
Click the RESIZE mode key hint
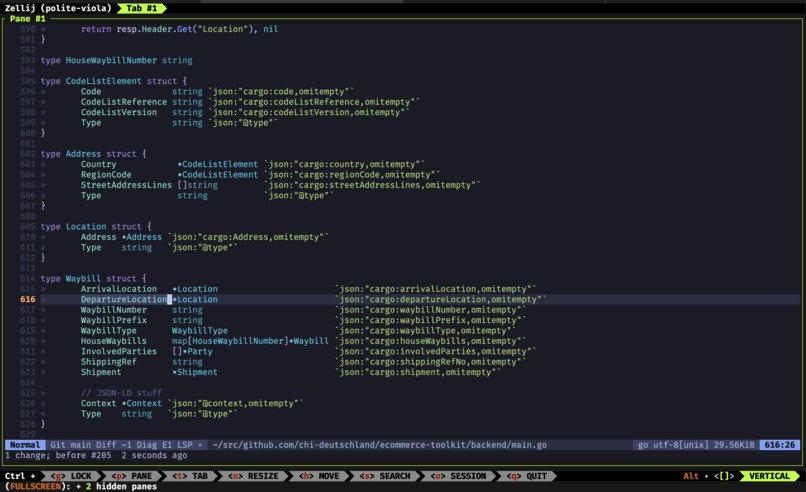pyautogui.click(x=253, y=476)
